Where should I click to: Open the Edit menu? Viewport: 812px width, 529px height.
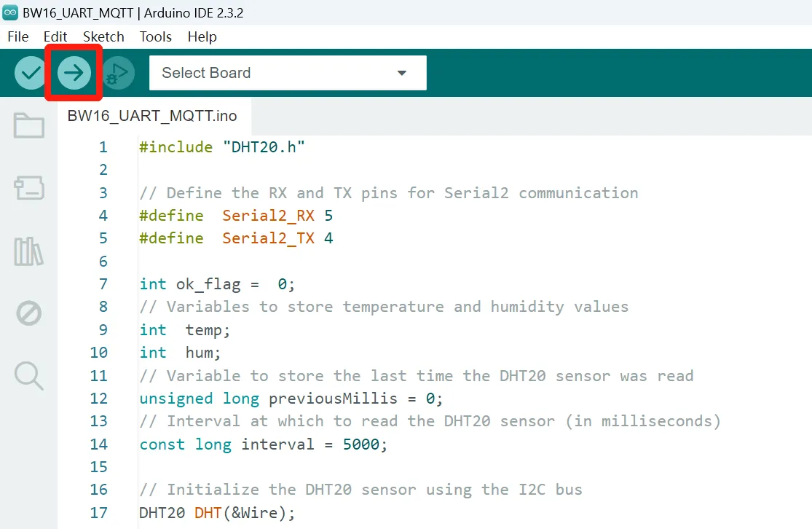(55, 36)
